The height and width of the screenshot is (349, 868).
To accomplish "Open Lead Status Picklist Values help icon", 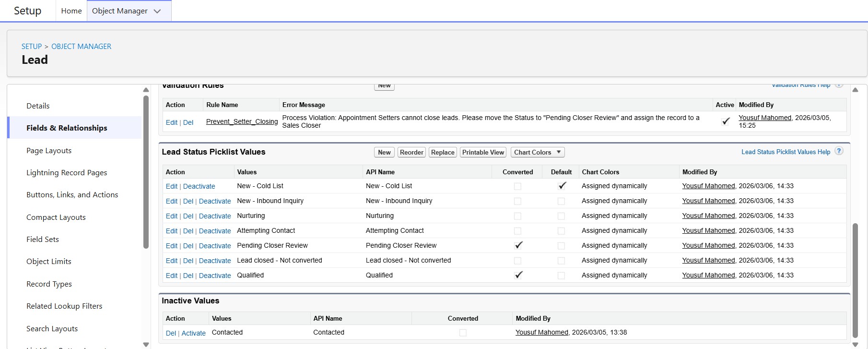I will pyautogui.click(x=839, y=151).
